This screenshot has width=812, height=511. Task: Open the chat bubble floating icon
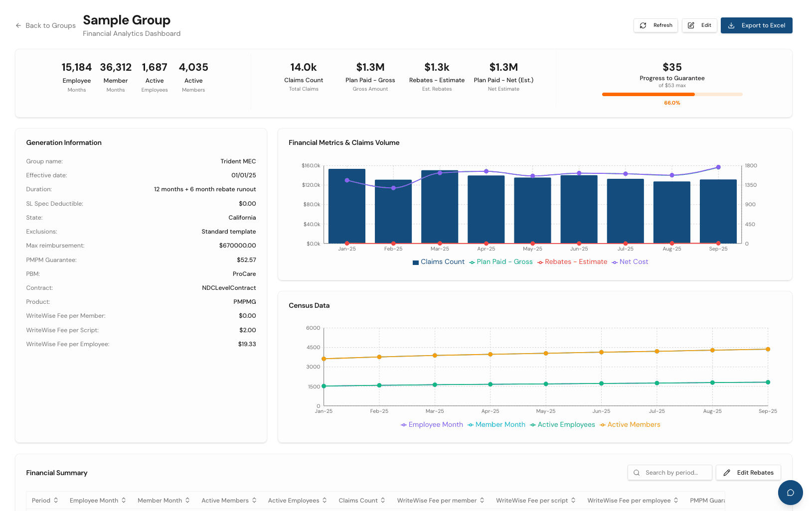pyautogui.click(x=790, y=493)
